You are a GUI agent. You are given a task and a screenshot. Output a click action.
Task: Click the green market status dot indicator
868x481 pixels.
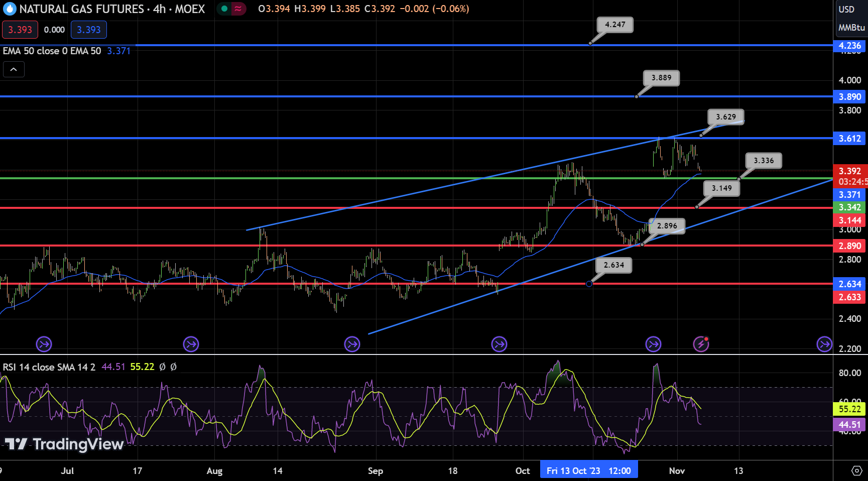[x=224, y=9]
